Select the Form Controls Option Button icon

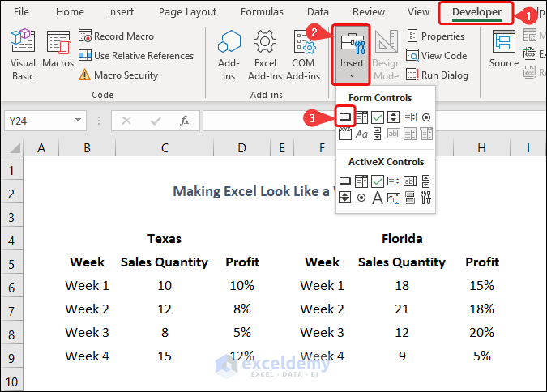tap(426, 117)
